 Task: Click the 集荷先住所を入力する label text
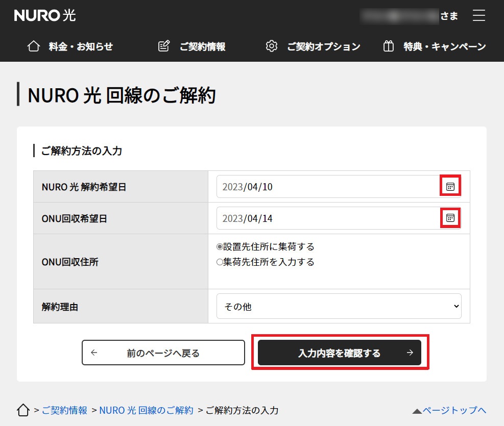click(269, 262)
